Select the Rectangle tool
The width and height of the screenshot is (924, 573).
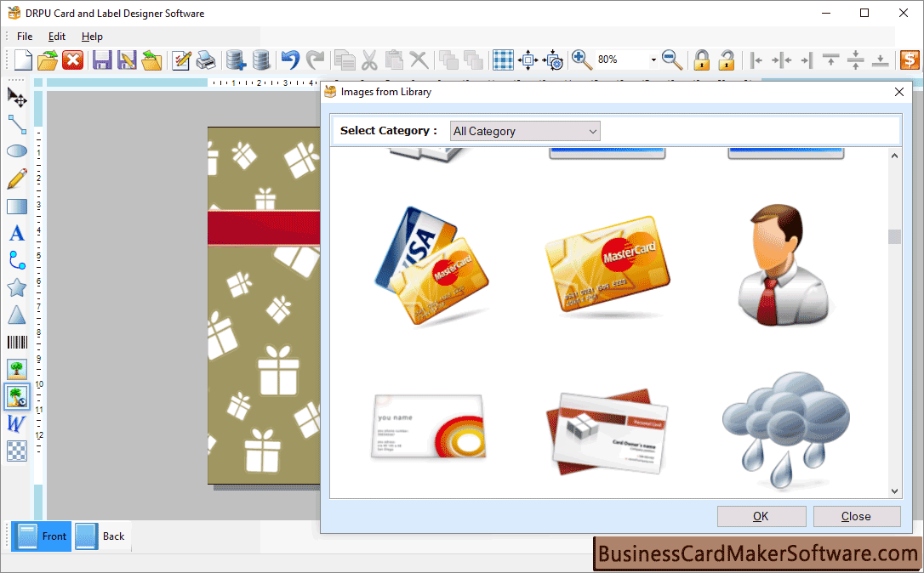(x=16, y=206)
